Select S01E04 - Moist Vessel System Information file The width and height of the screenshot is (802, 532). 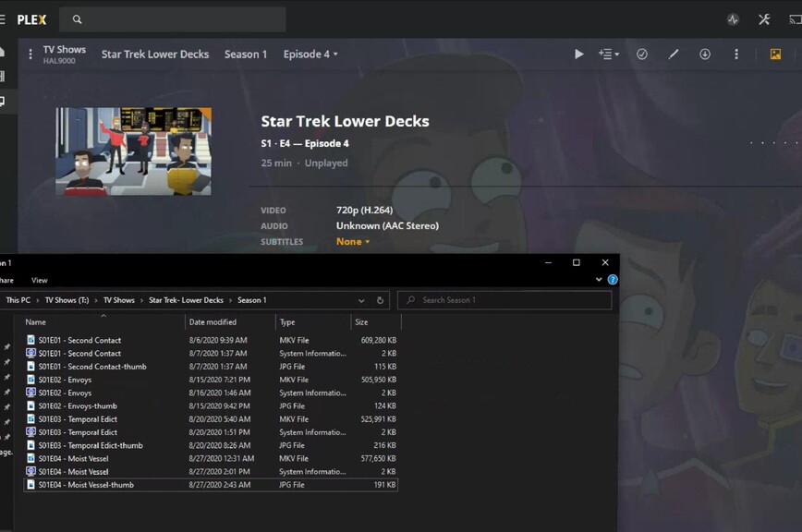point(211,471)
